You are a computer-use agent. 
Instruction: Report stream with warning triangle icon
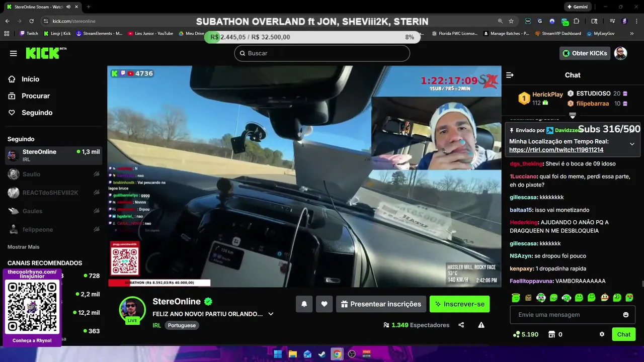click(481, 325)
